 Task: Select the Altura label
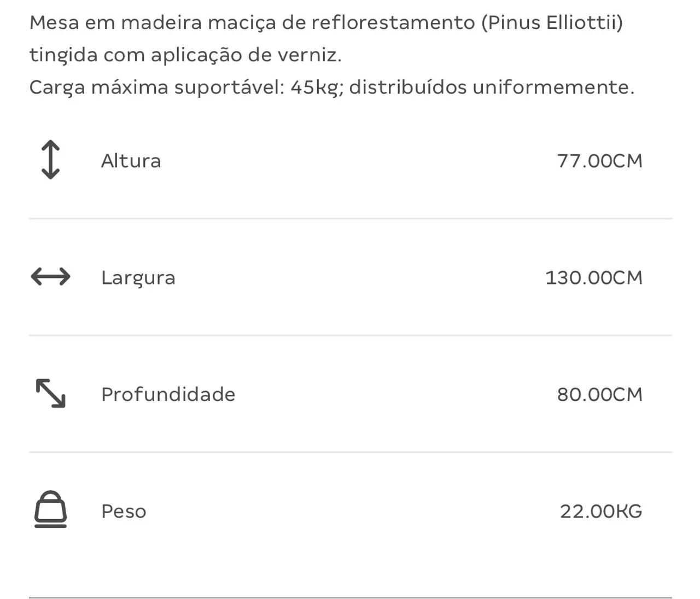131,161
